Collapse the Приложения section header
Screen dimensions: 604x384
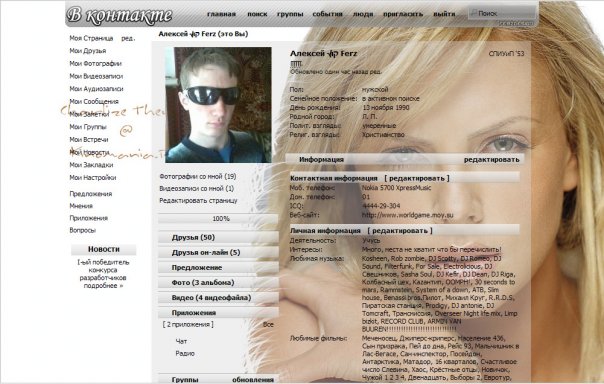(218, 313)
